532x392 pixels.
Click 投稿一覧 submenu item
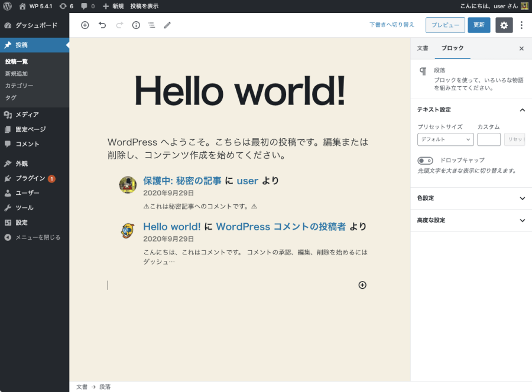coord(17,61)
